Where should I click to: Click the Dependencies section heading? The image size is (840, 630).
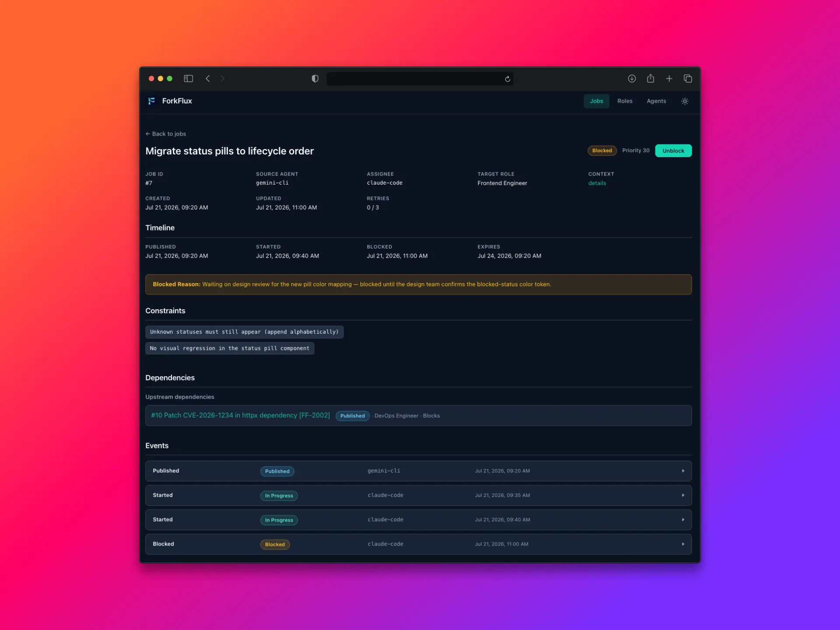click(x=170, y=378)
